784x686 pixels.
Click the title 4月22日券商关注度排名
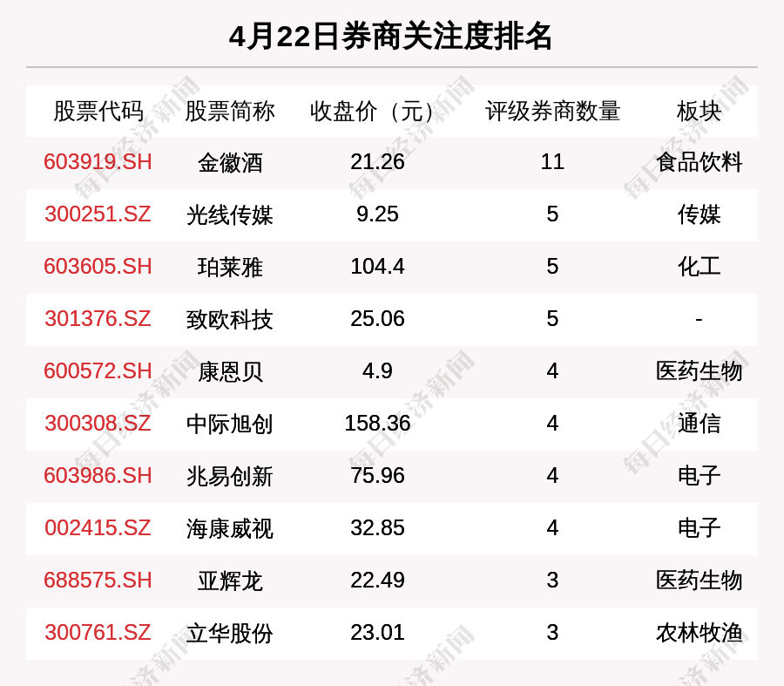390,37
